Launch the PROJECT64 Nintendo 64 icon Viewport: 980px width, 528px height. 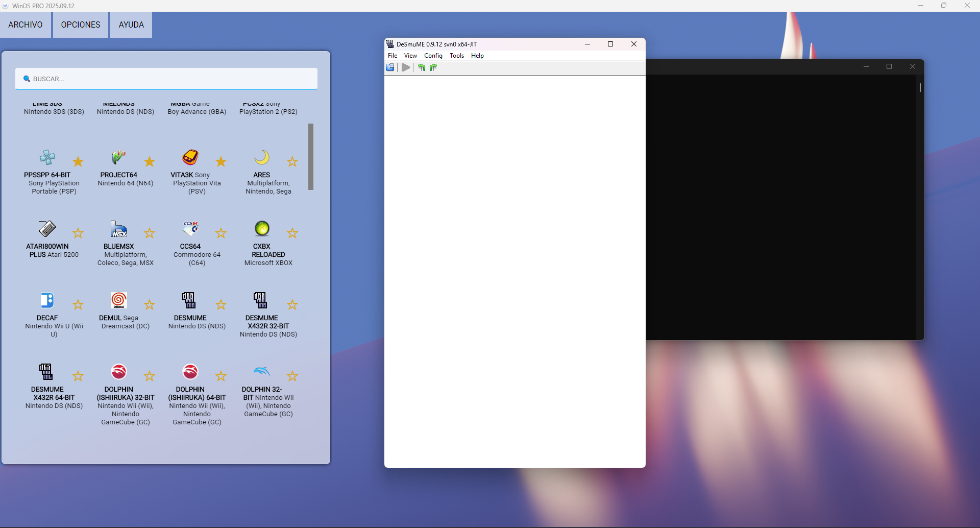tap(119, 157)
